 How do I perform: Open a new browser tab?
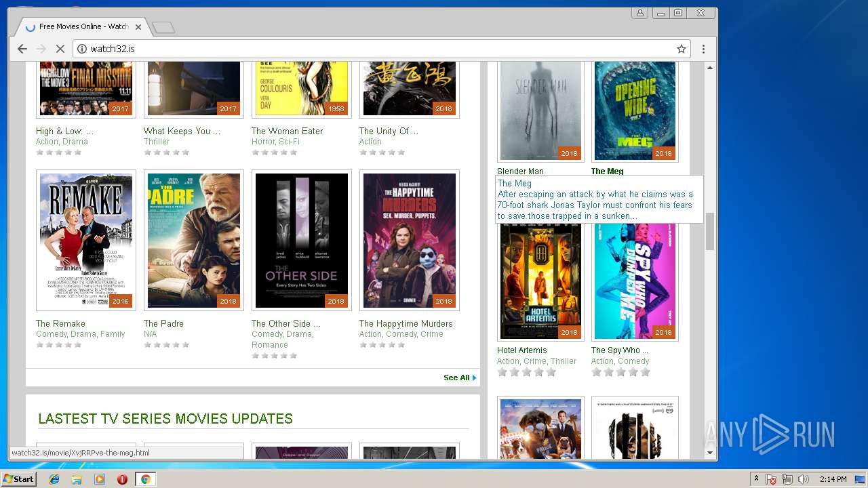(x=163, y=27)
